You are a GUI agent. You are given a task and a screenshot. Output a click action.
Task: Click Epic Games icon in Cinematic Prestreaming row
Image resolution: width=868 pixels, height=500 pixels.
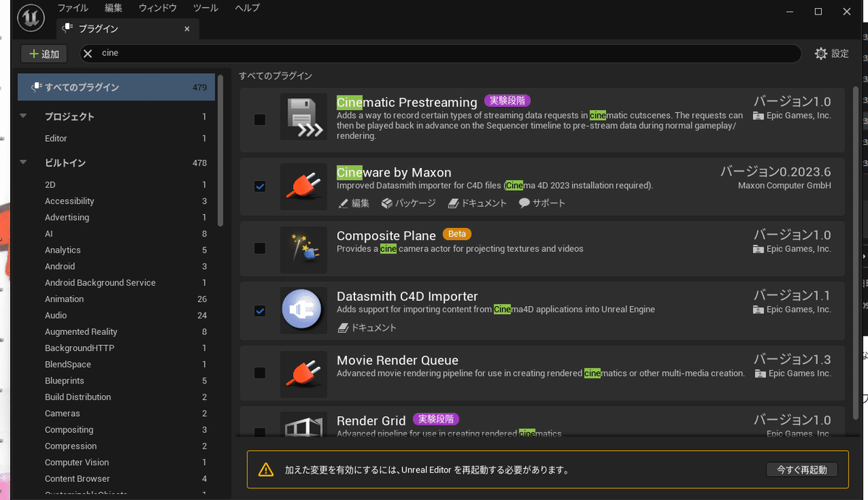(x=758, y=116)
